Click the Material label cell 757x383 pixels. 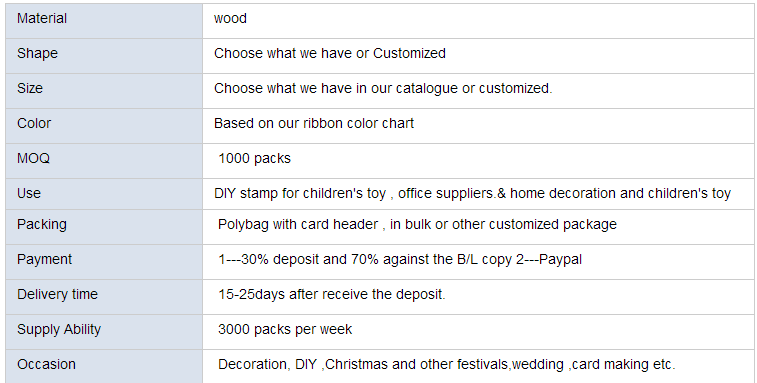click(x=104, y=21)
